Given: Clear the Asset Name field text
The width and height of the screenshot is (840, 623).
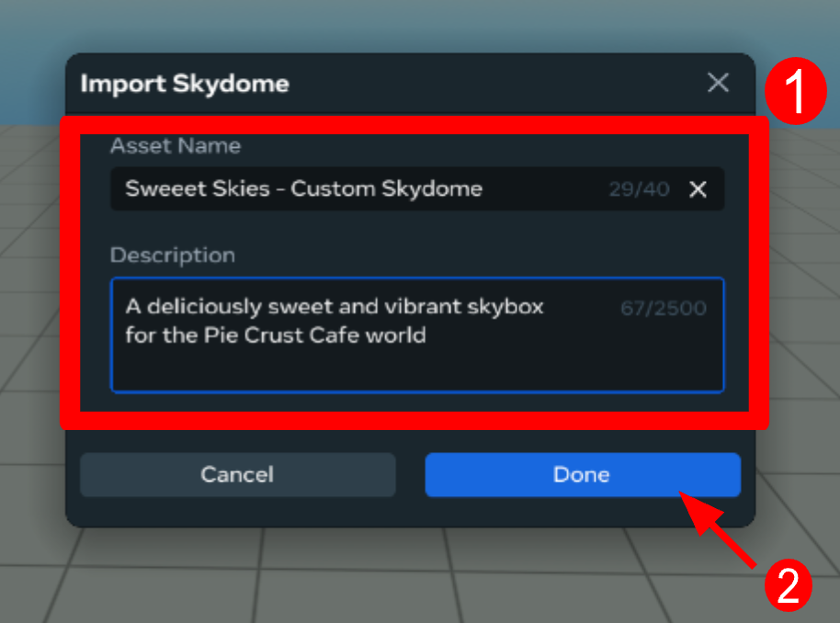Looking at the screenshot, I should (x=698, y=189).
